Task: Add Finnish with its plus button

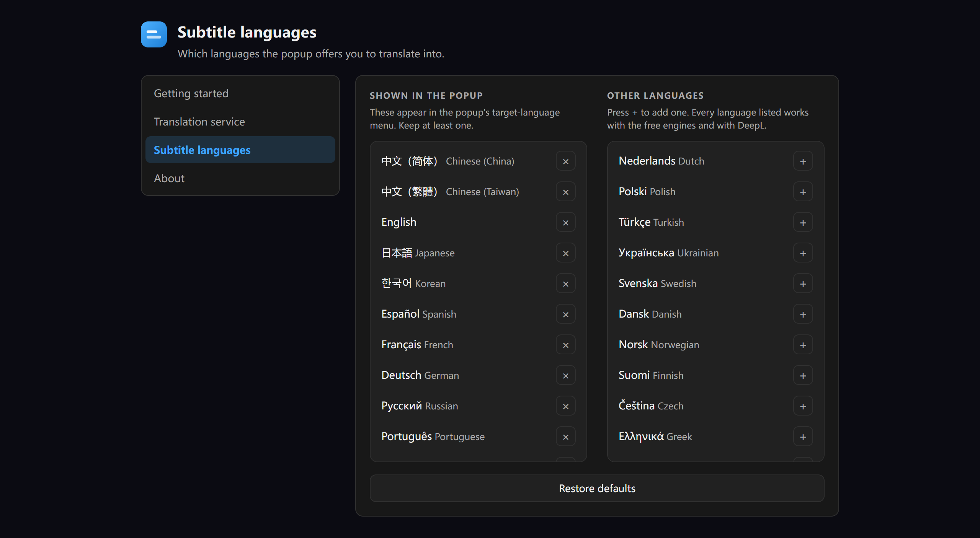Action: (803, 375)
